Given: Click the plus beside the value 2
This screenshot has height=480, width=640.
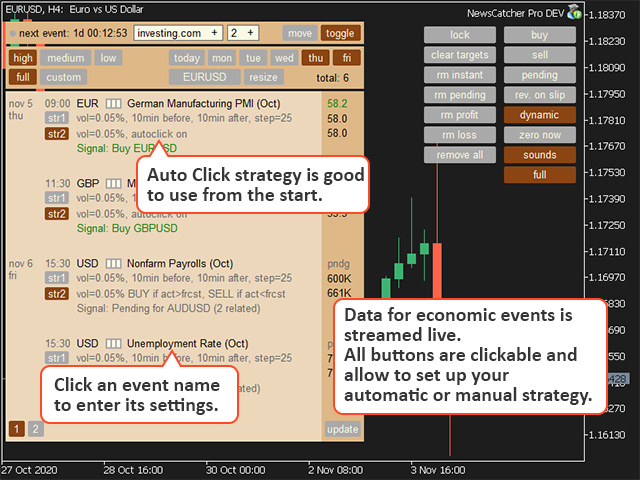Looking at the screenshot, I should coord(250,33).
